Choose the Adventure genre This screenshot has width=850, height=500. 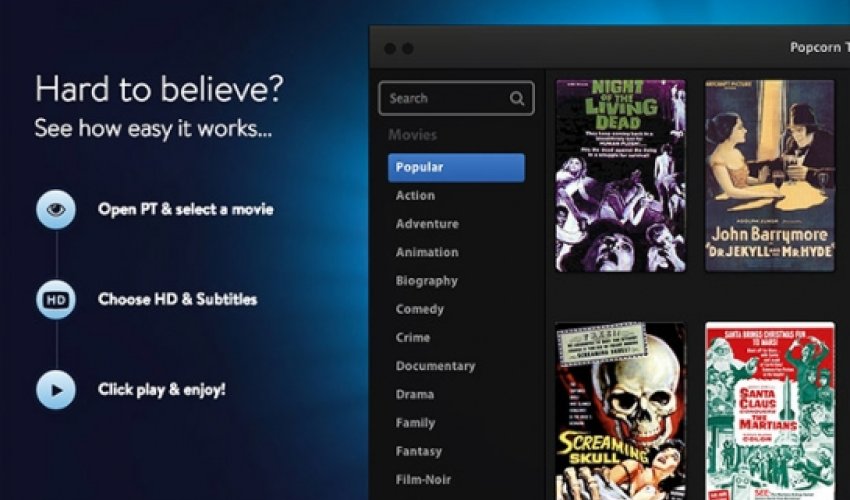(427, 224)
